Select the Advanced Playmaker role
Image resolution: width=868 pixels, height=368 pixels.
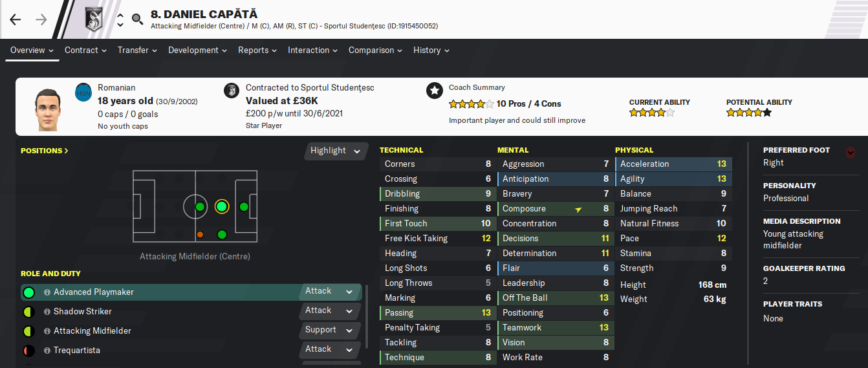94,292
